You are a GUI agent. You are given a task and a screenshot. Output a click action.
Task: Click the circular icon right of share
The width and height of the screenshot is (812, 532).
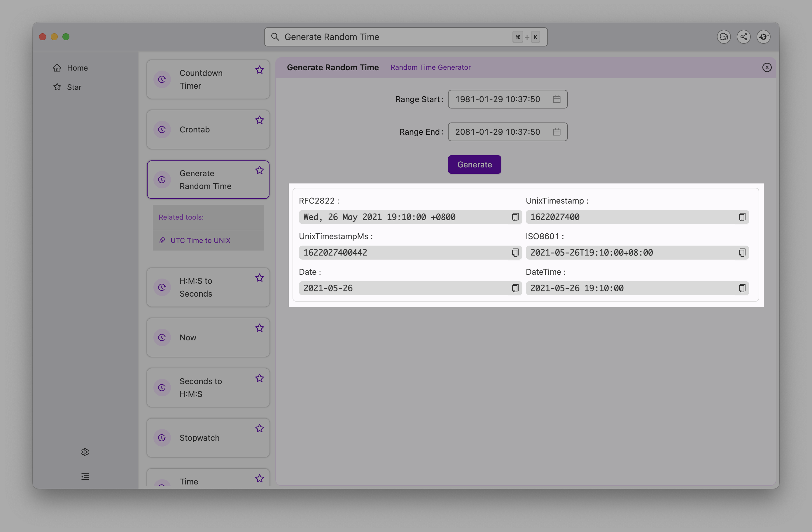coord(763,37)
